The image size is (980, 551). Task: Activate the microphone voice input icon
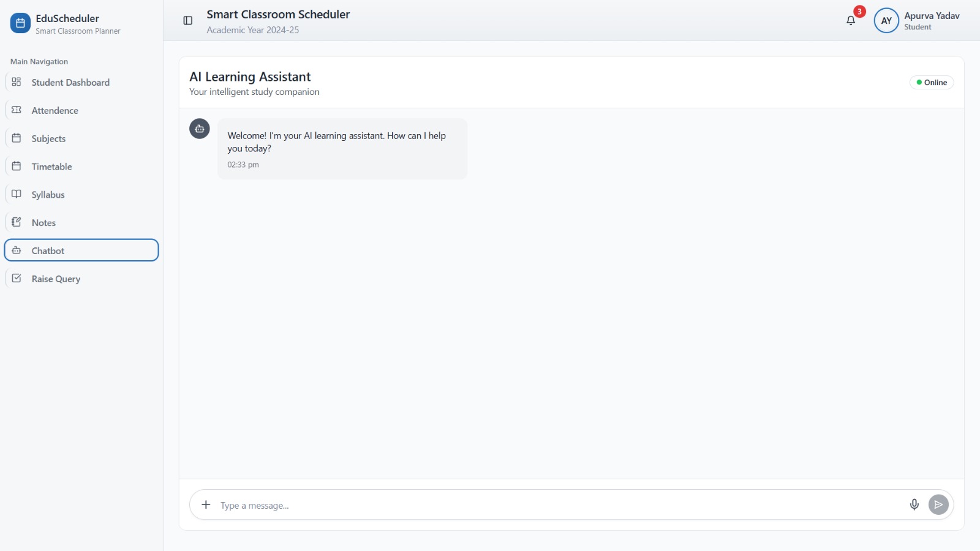pyautogui.click(x=914, y=504)
